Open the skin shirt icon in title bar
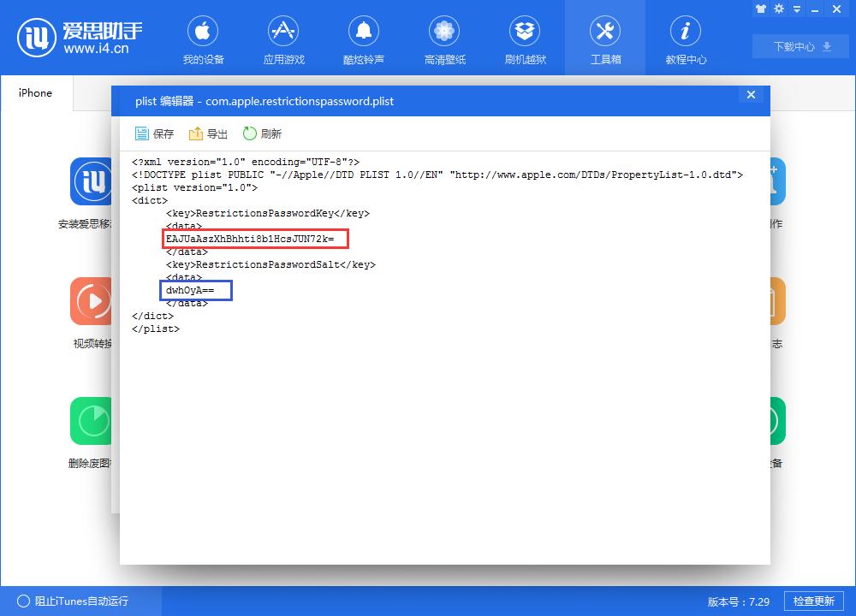This screenshot has width=856, height=616. pyautogui.click(x=760, y=9)
